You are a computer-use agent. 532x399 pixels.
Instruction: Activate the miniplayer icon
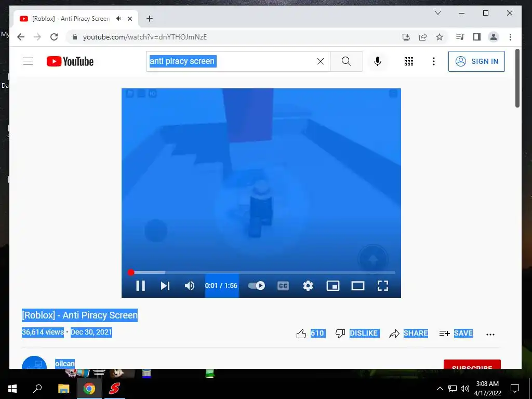point(333,286)
